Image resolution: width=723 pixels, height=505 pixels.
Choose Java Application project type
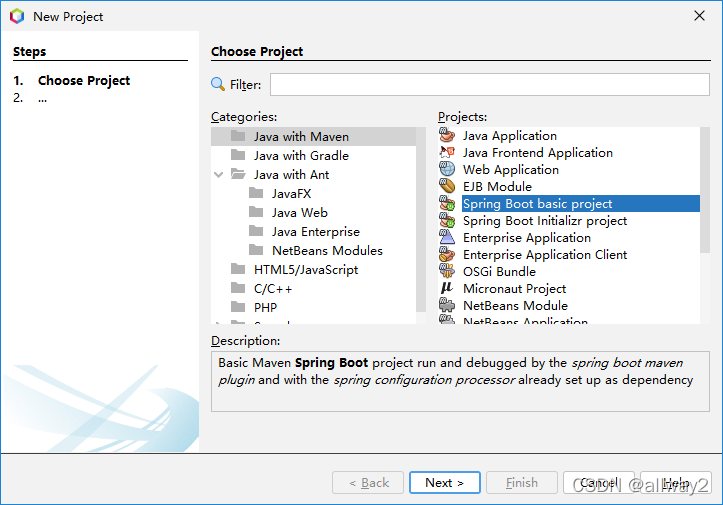point(510,136)
